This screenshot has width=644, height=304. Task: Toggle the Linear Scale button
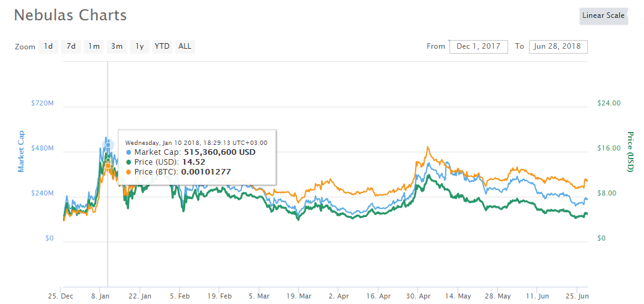[x=603, y=15]
